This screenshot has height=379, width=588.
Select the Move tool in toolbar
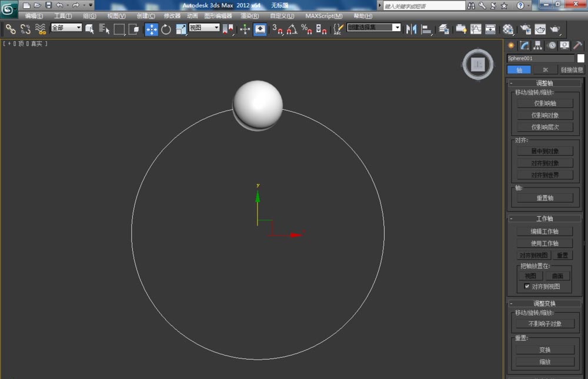point(152,29)
